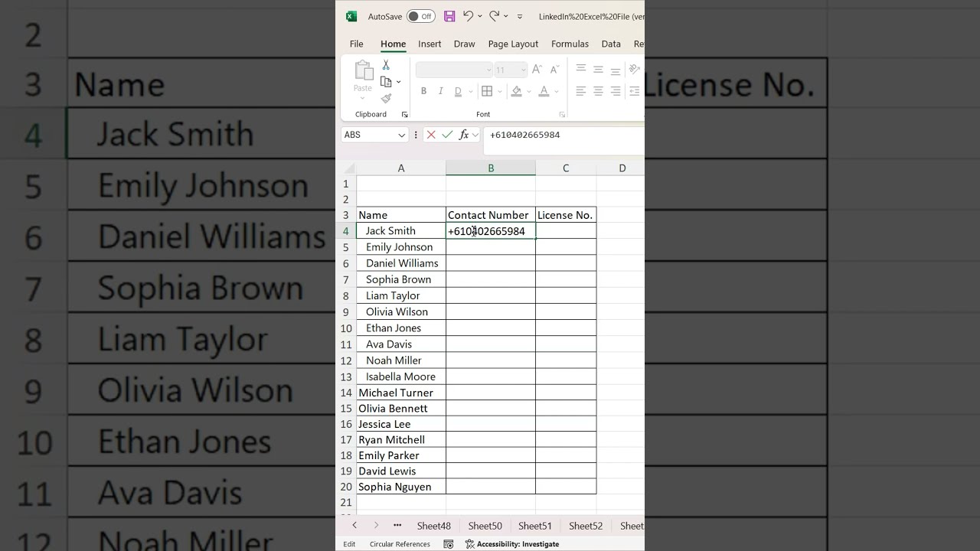Click the Excel app logo icon
This screenshot has width=980, height=551.
351,16
